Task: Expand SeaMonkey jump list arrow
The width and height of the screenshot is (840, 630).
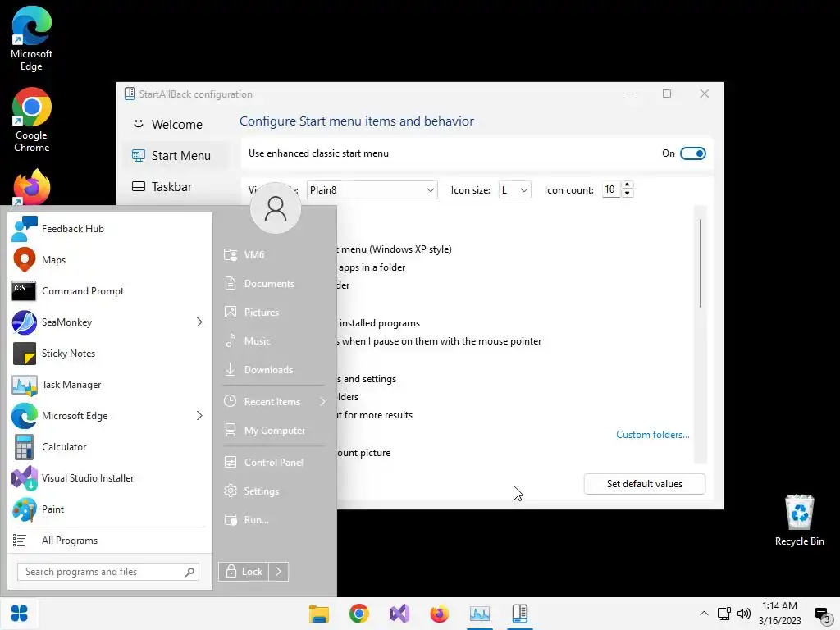Action: click(x=199, y=322)
